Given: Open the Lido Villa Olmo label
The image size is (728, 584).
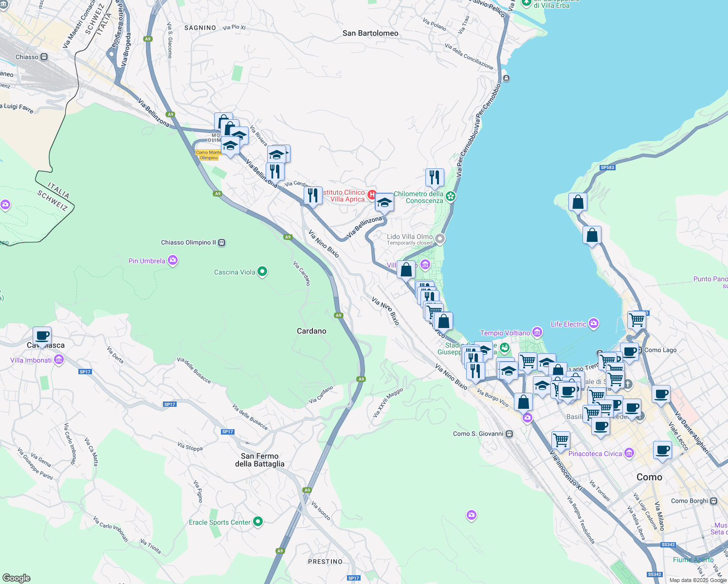Looking at the screenshot, I should pos(409,237).
